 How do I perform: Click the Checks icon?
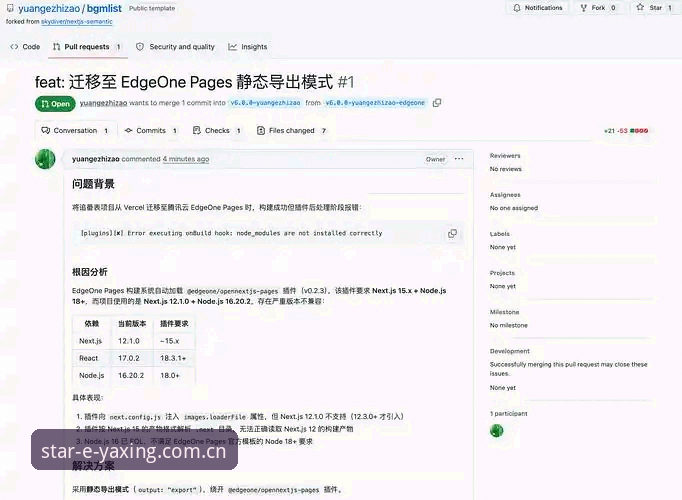click(x=197, y=130)
